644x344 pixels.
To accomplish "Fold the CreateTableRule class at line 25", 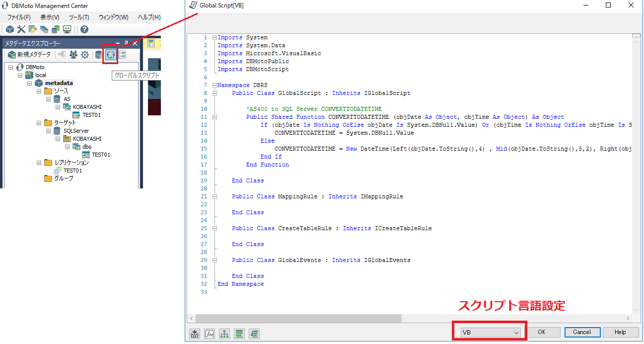I will tap(214, 228).
